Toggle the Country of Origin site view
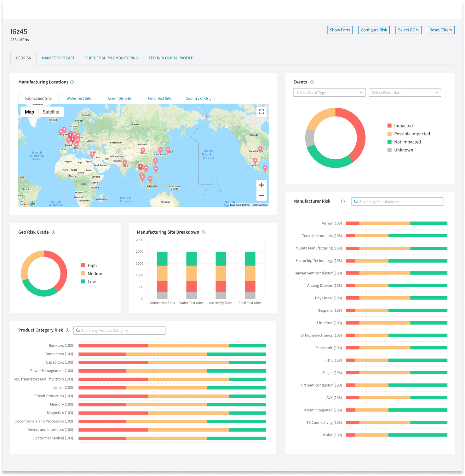This screenshot has height=476, width=465. (200, 98)
